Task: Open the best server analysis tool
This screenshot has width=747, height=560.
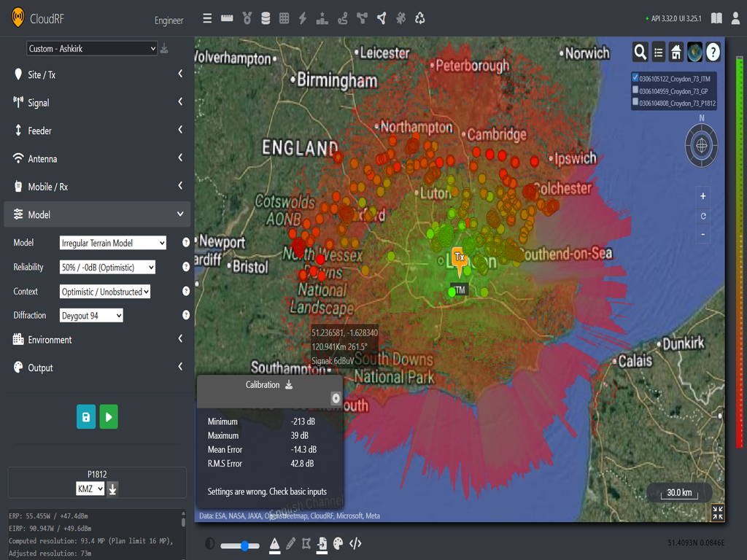Action: pos(322,17)
